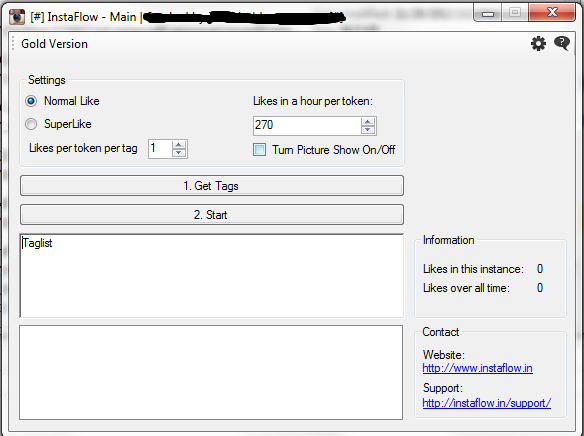Increase Likes per token per tag value
The width and height of the screenshot is (584, 436).
(x=179, y=145)
